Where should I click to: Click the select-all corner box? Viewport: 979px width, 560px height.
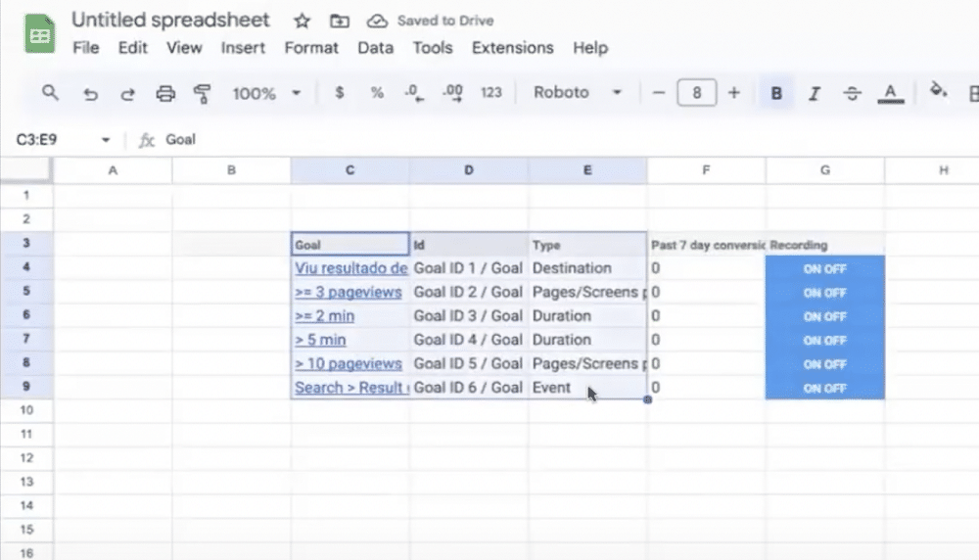[x=26, y=169]
